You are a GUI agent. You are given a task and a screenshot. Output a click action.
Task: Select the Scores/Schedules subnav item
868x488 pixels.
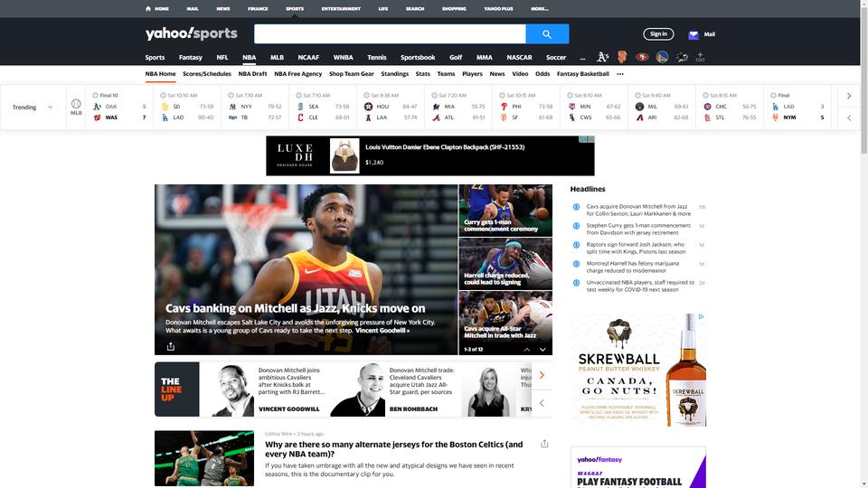pos(207,73)
